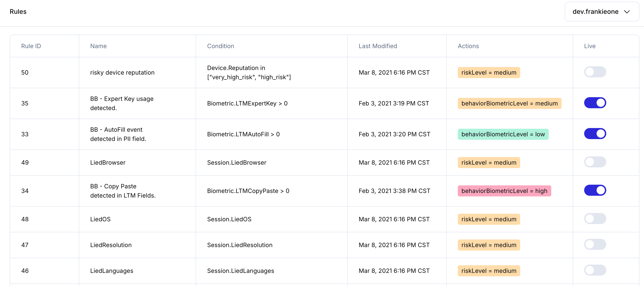This screenshot has width=644, height=286.
Task: Click the Rule ID column header
Action: [31, 46]
